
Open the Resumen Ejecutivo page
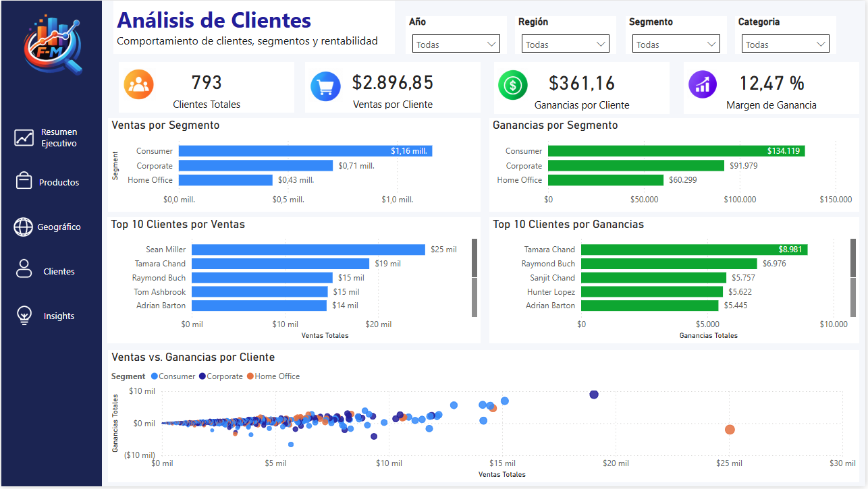pyautogui.click(x=59, y=138)
